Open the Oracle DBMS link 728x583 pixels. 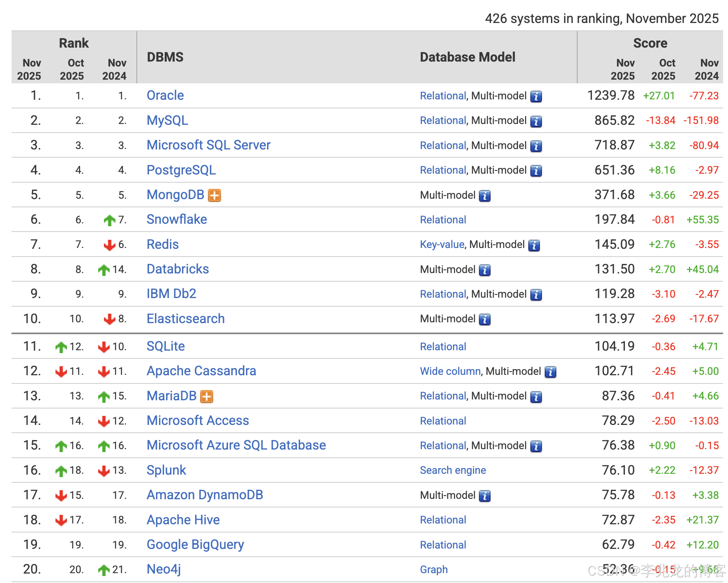(x=165, y=95)
